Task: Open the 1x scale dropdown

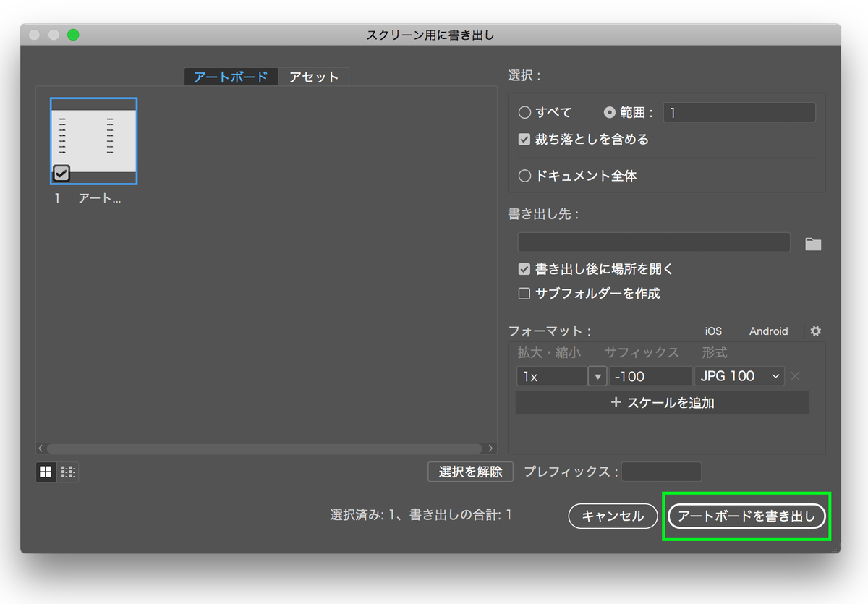Action: [x=597, y=375]
